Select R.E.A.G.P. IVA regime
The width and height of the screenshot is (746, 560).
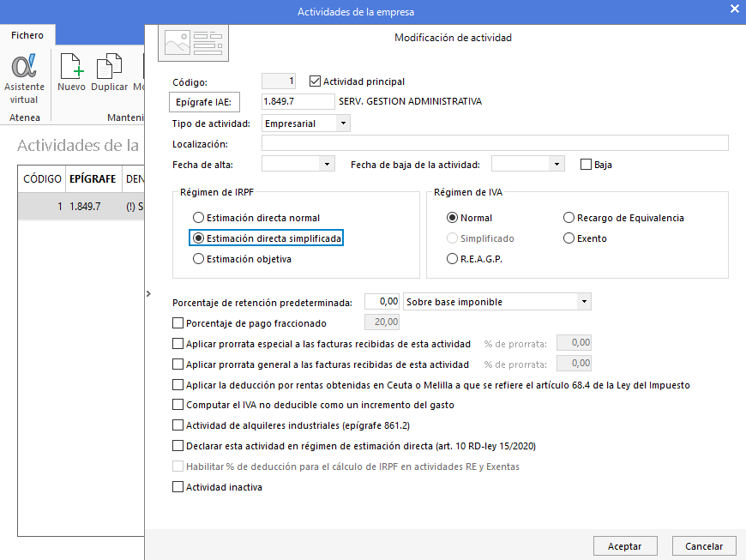pyautogui.click(x=452, y=259)
